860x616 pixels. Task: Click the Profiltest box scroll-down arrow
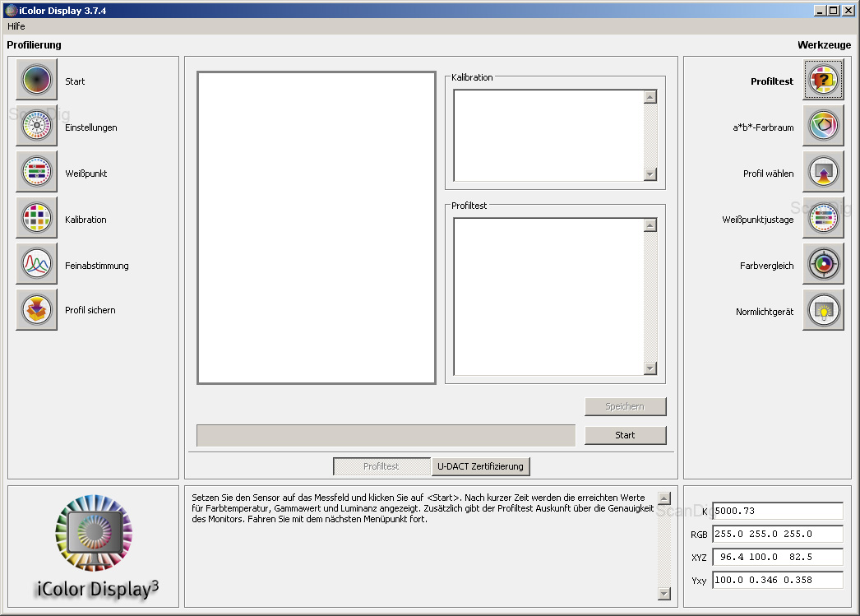pos(650,368)
